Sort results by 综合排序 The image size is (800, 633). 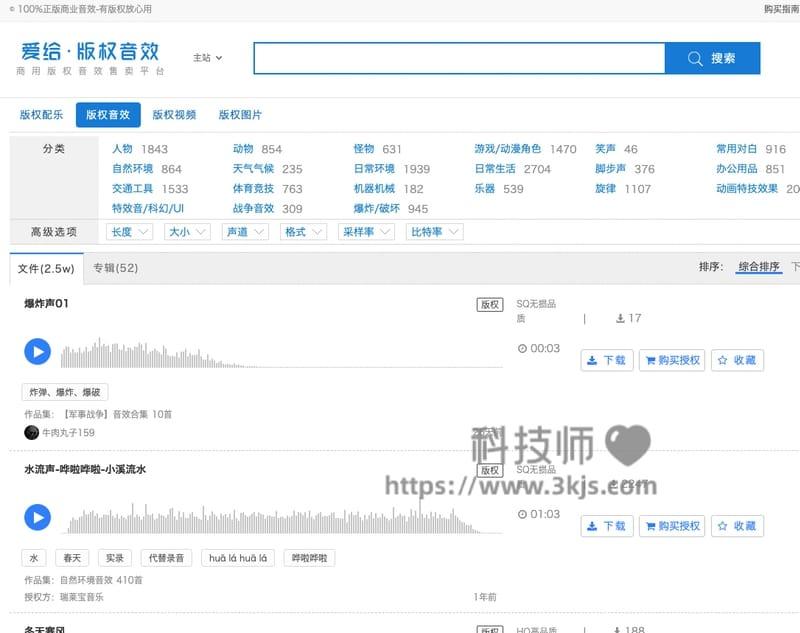coord(759,267)
